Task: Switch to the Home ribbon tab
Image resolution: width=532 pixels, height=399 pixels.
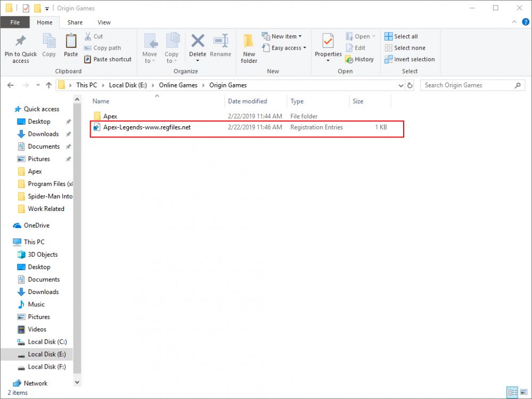Action: click(44, 22)
